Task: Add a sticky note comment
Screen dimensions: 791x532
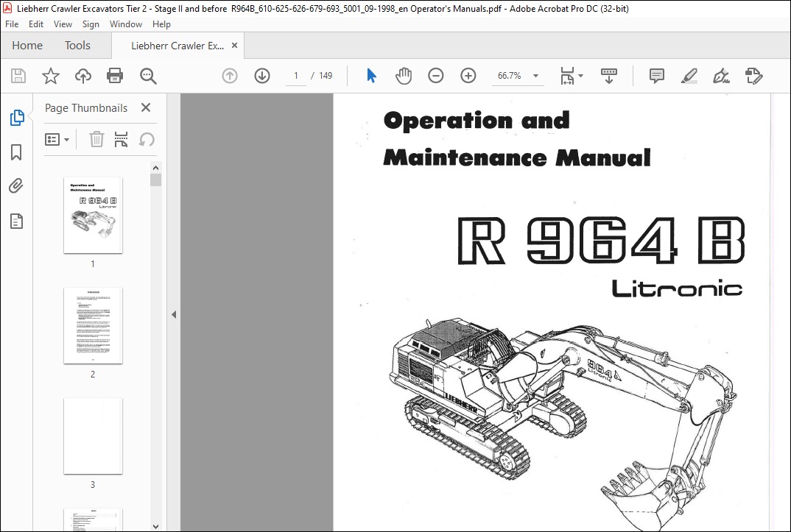Action: pyautogui.click(x=656, y=76)
